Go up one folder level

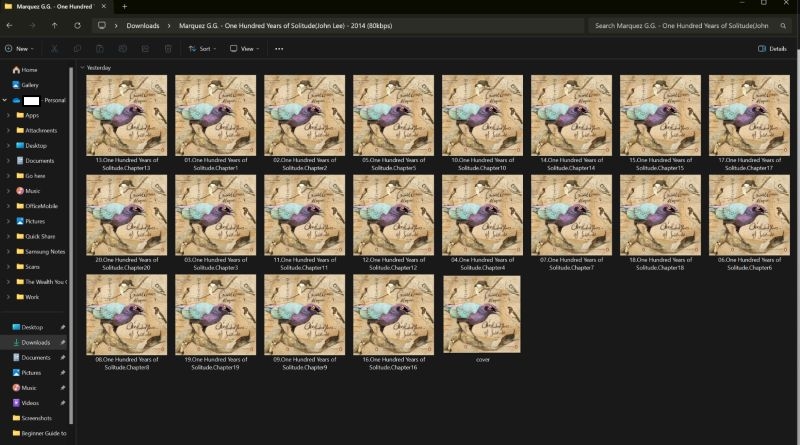(54, 25)
